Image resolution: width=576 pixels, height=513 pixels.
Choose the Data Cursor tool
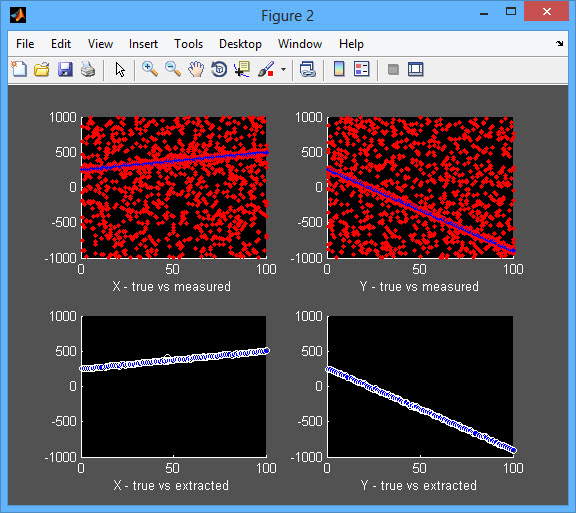(x=242, y=69)
